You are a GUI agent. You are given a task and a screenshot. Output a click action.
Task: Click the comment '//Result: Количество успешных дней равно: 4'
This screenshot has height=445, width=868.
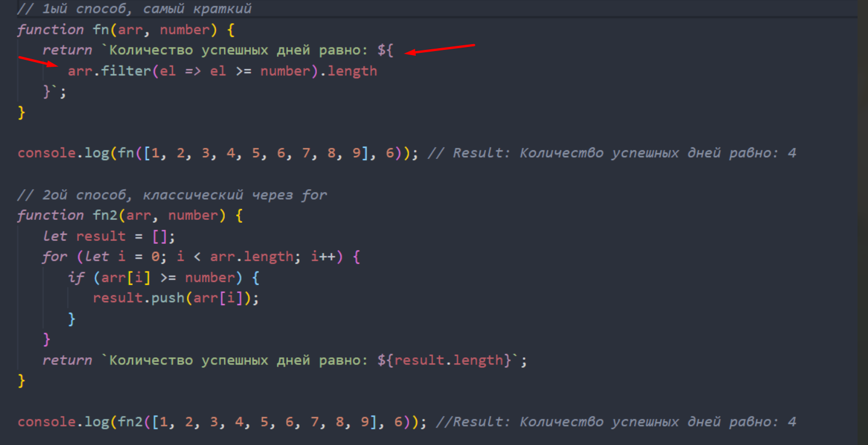616,422
